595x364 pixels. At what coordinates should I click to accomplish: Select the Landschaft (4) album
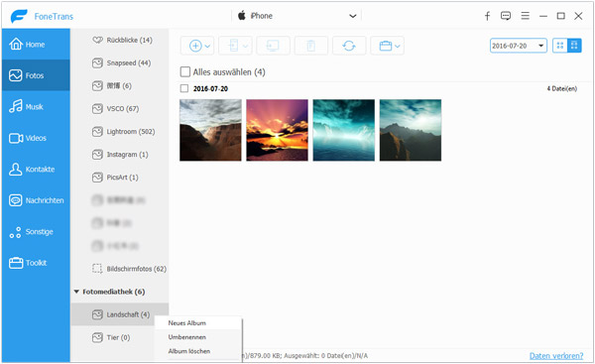point(120,314)
